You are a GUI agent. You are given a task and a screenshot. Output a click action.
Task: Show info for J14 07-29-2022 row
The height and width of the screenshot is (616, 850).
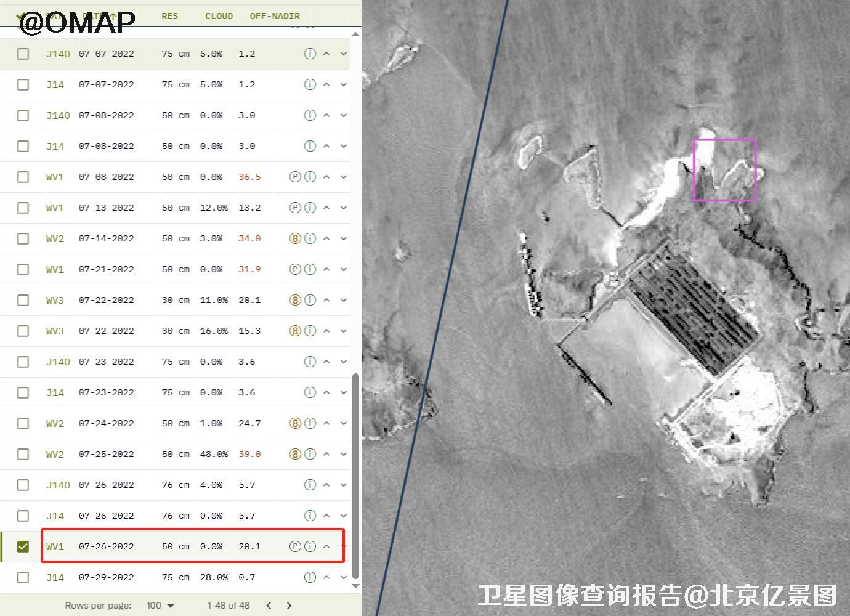(310, 577)
